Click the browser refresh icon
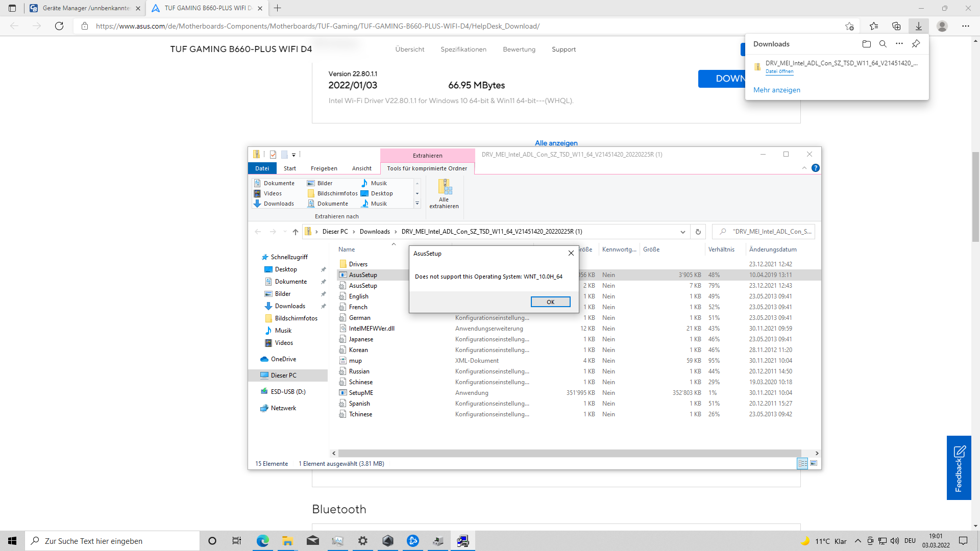This screenshot has width=980, height=551. [x=59, y=26]
